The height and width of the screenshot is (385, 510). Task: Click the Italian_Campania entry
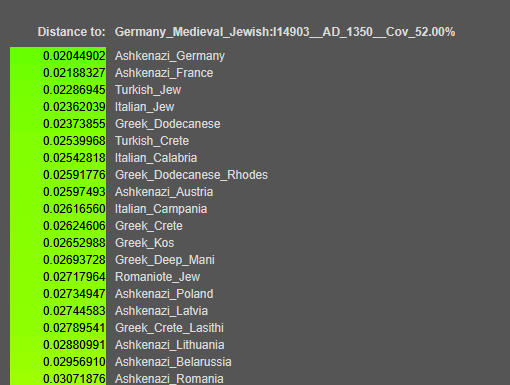[x=161, y=209]
